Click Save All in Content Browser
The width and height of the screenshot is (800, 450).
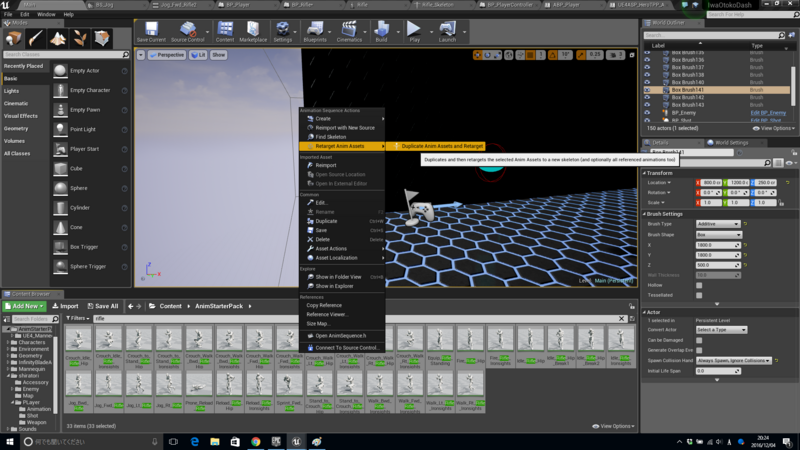click(103, 306)
